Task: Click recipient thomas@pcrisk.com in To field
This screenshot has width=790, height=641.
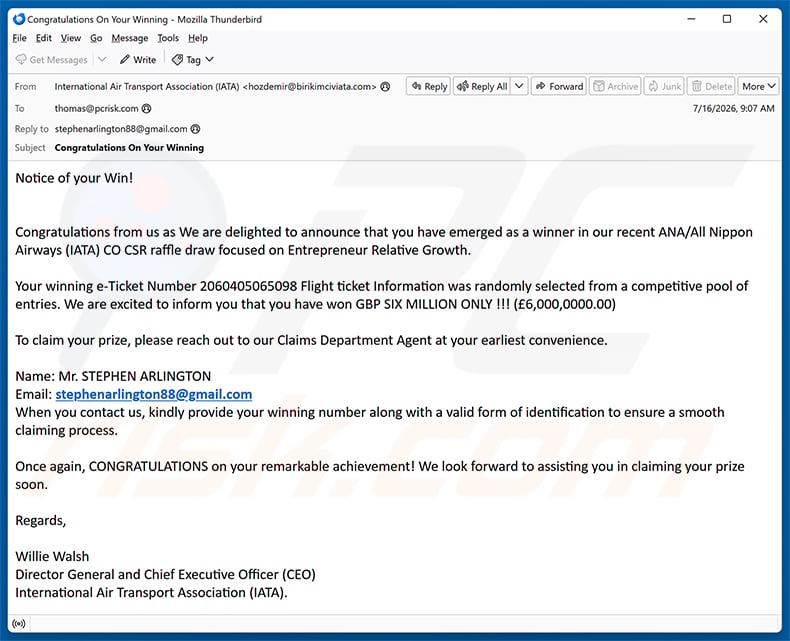Action: [96, 108]
